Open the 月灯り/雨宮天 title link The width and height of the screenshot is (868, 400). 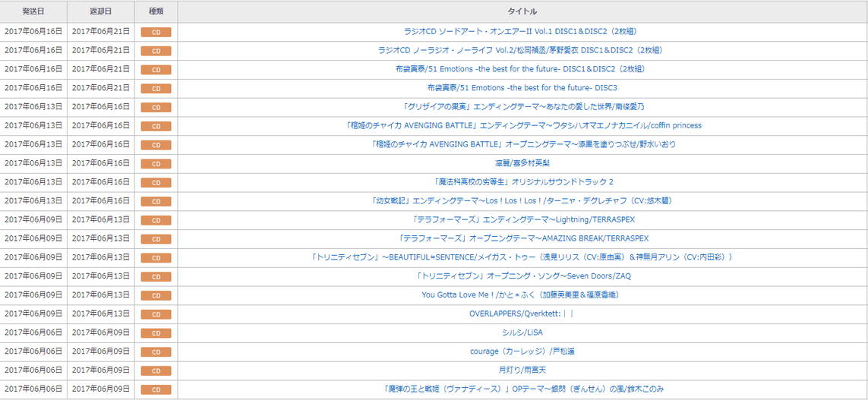pyautogui.click(x=522, y=370)
